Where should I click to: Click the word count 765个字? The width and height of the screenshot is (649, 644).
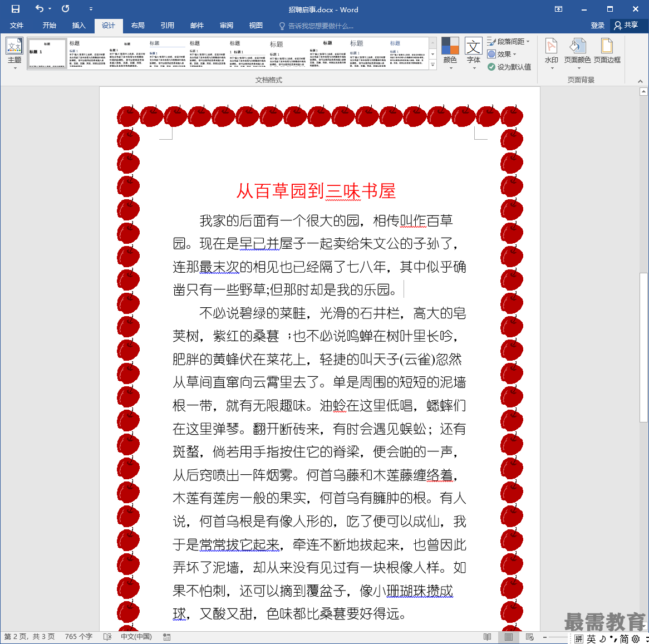click(78, 637)
